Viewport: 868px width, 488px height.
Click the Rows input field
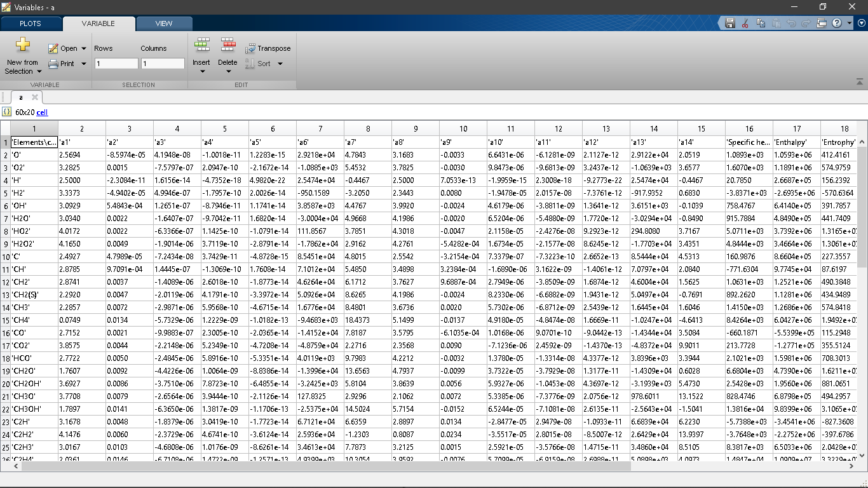(x=116, y=64)
